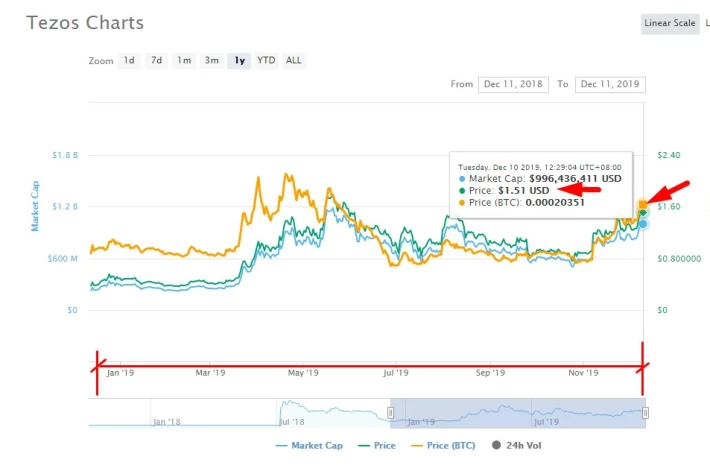710x471 pixels.
Task: Click the To date field Dec 11, 2019
Action: pyautogui.click(x=610, y=84)
